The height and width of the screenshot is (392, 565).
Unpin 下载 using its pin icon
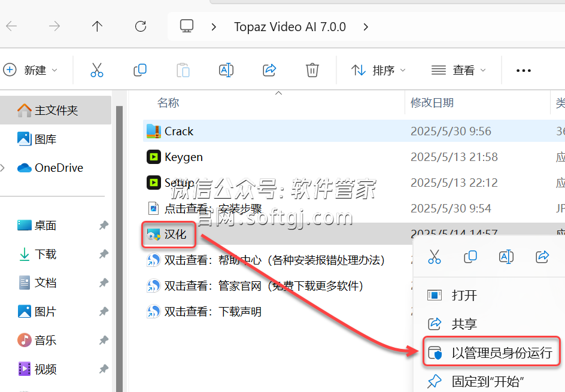click(x=104, y=254)
